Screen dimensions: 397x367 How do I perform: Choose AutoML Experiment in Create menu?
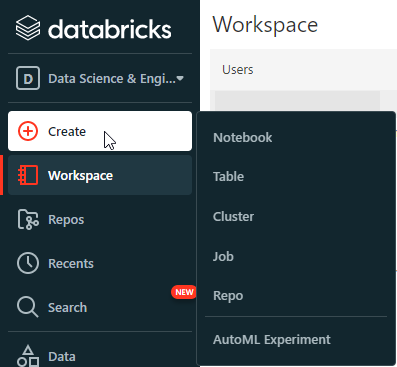pos(272,339)
